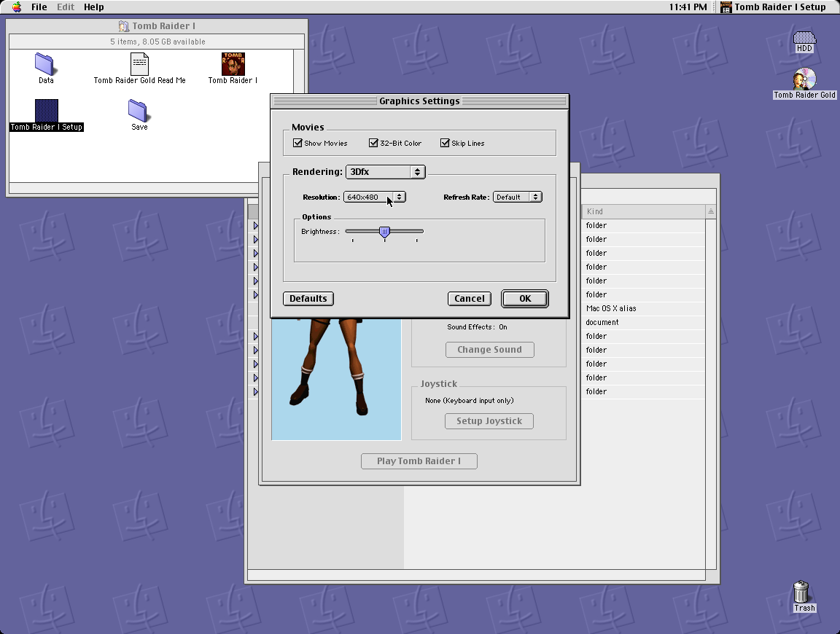Click the Brightness slider thumb
840x634 pixels.
coord(385,232)
